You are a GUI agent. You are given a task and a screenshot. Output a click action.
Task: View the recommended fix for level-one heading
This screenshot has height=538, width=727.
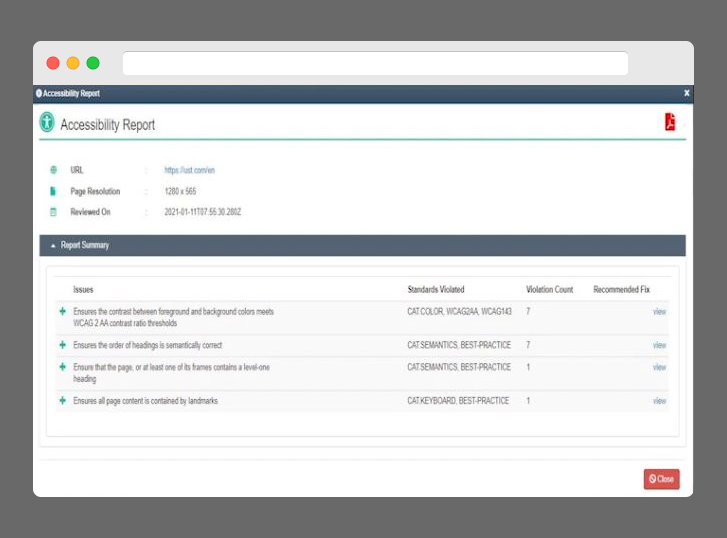[x=659, y=367]
